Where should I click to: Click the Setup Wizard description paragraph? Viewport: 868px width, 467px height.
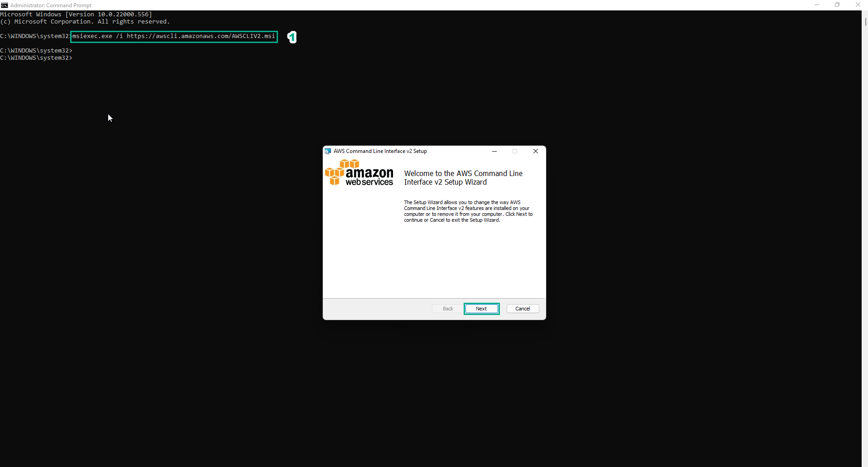tap(469, 211)
